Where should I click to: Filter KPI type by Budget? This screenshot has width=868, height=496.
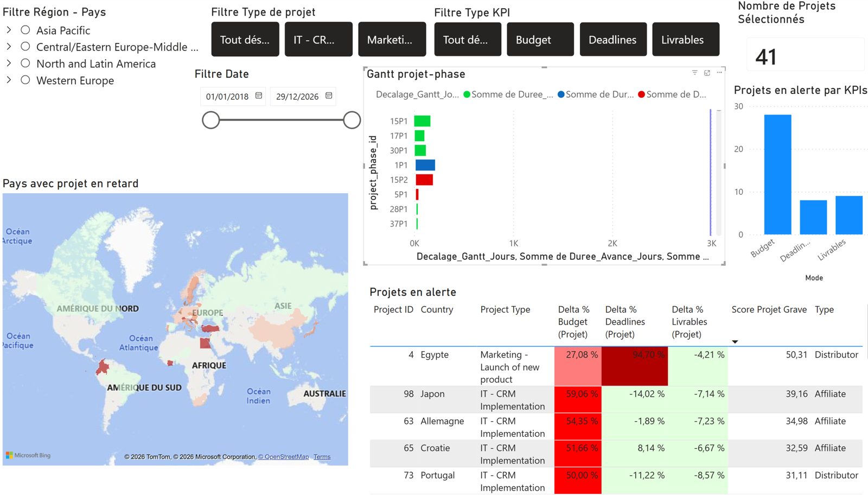[540, 40]
